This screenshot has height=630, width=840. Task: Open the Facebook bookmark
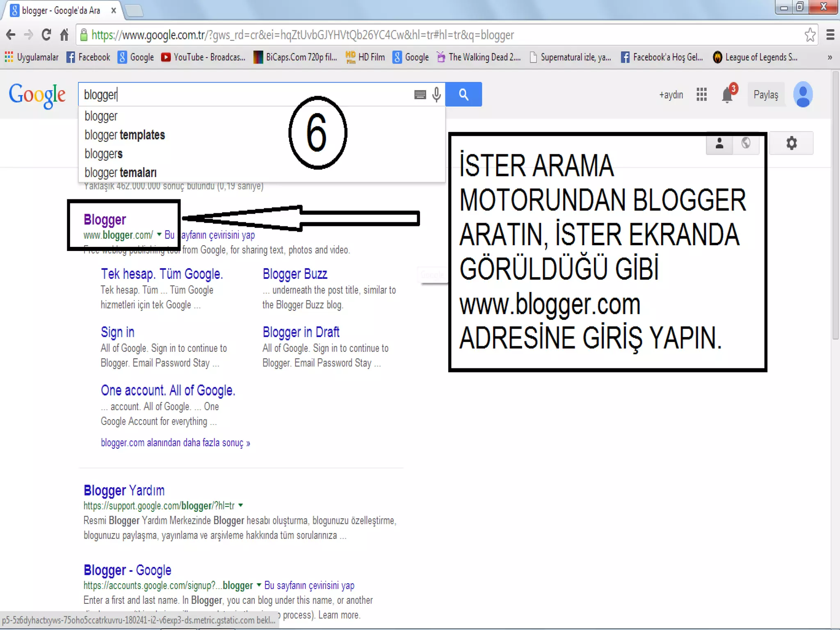(x=88, y=57)
